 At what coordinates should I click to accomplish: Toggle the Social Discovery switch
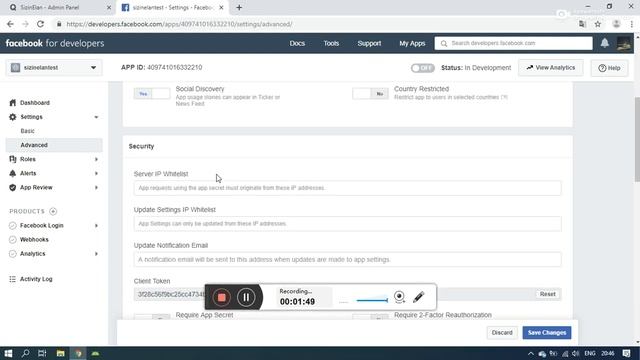tap(152, 93)
